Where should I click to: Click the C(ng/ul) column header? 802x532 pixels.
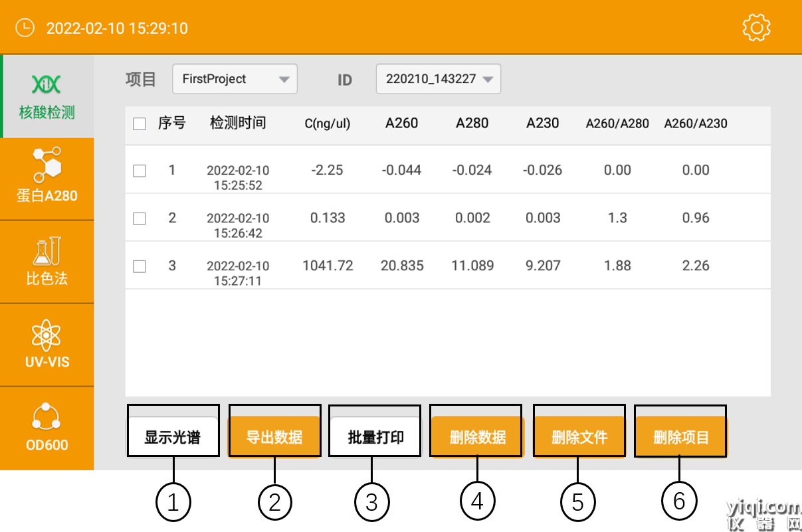tap(328, 124)
